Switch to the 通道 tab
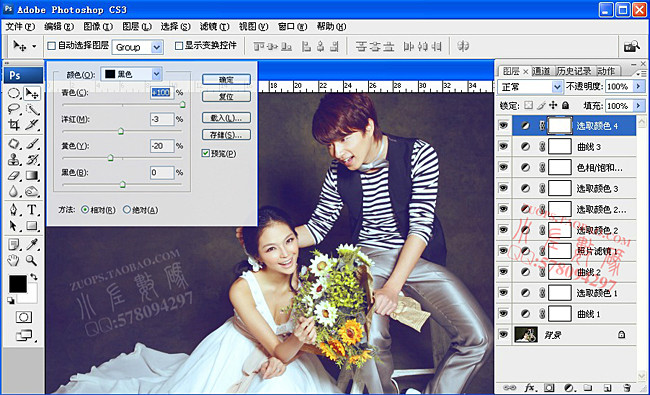 (x=541, y=71)
